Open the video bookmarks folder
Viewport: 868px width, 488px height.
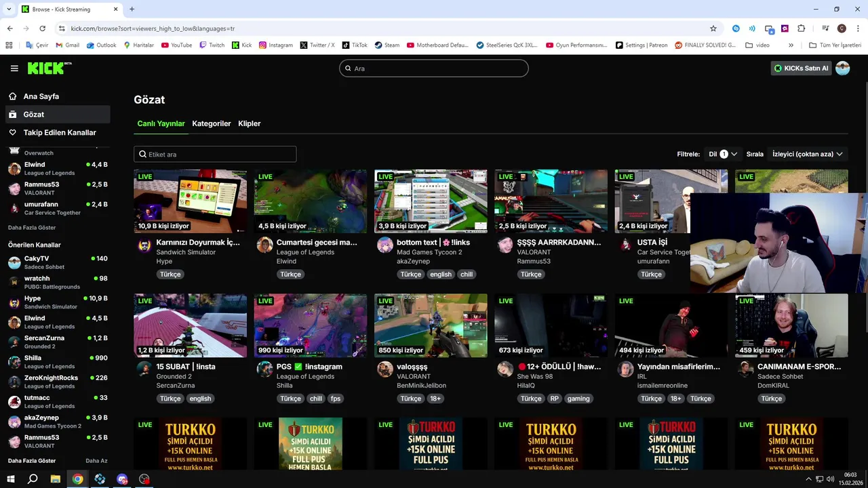click(757, 45)
